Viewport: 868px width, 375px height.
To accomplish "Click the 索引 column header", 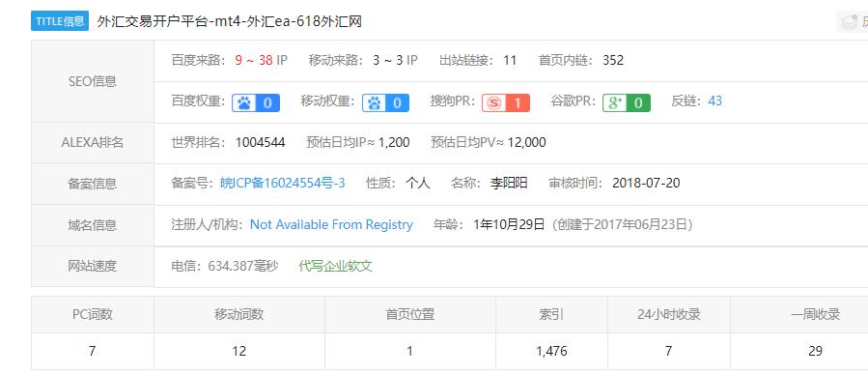I will (551, 315).
